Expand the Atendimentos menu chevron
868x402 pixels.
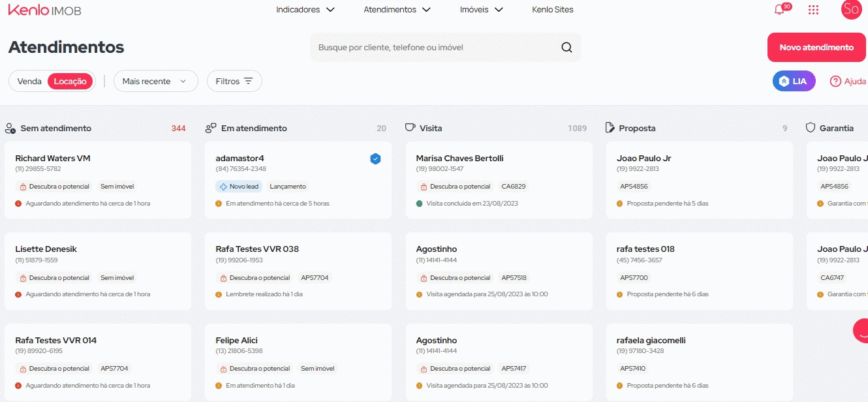pyautogui.click(x=426, y=10)
